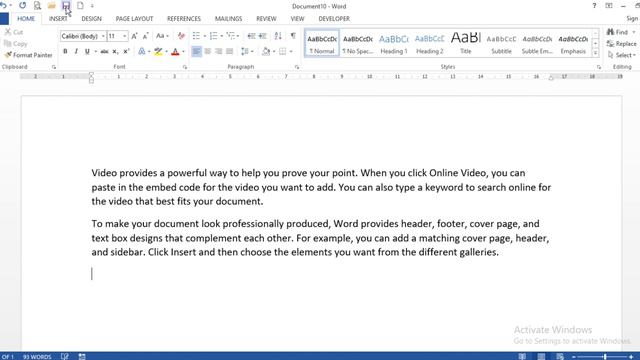Apply the Heading 2 style
Viewport: 640px width, 360px height.
click(x=429, y=43)
